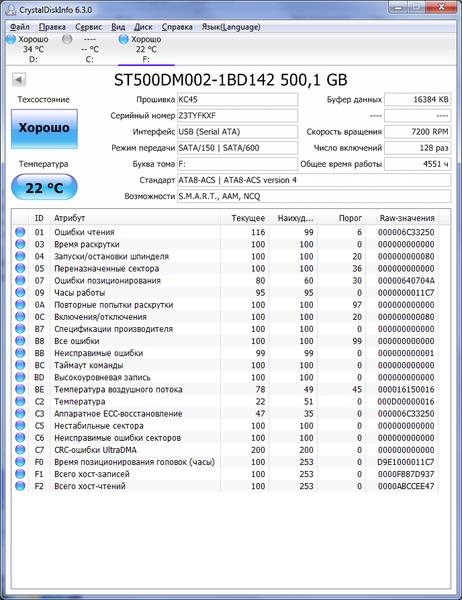Click the Наихуд... column header
Viewport: 462px width, 600px height.
pyautogui.click(x=293, y=218)
